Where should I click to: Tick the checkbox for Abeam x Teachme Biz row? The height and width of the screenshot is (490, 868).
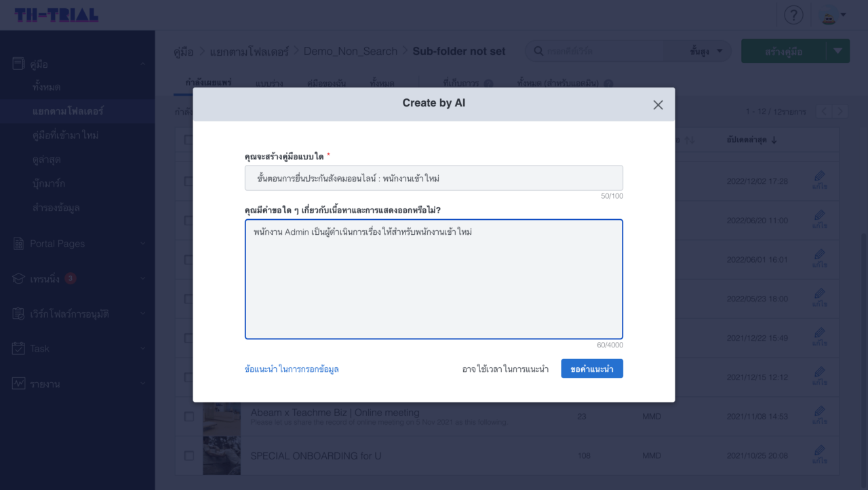188,417
